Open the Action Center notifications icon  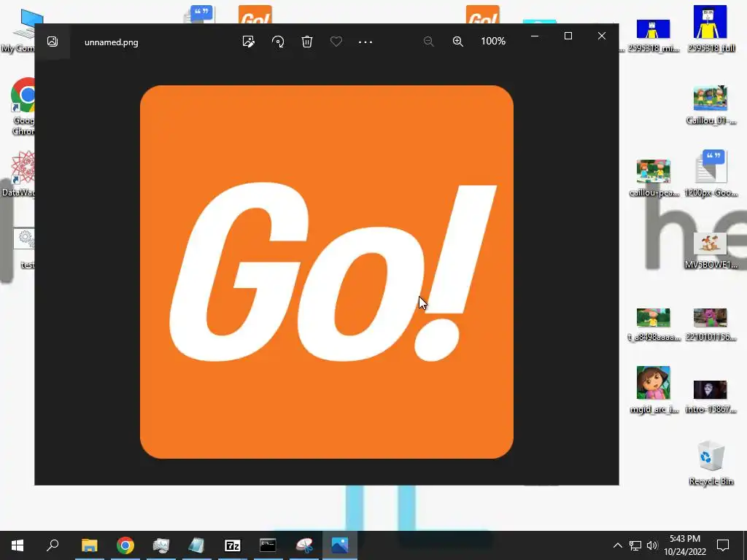pyautogui.click(x=723, y=545)
